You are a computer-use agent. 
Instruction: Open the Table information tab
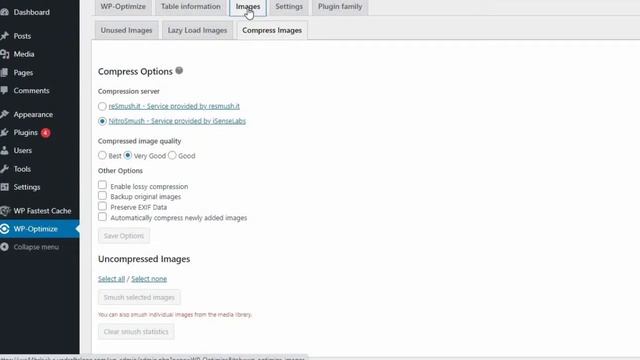(191, 7)
